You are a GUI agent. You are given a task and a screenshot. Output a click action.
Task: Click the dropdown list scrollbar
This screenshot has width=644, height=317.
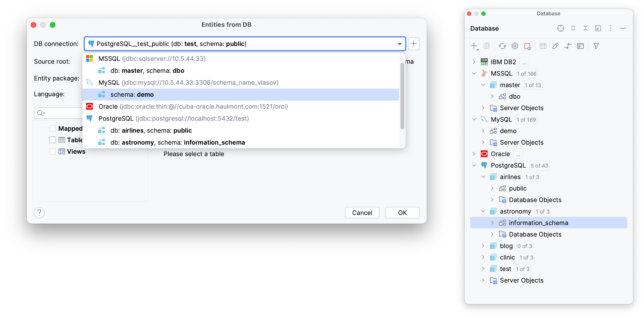coord(402,96)
